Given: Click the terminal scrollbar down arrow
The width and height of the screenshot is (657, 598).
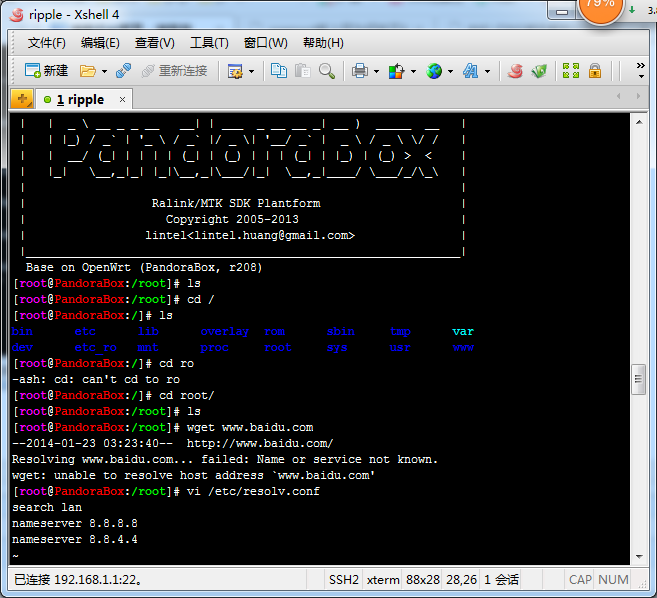Looking at the screenshot, I should [x=639, y=557].
